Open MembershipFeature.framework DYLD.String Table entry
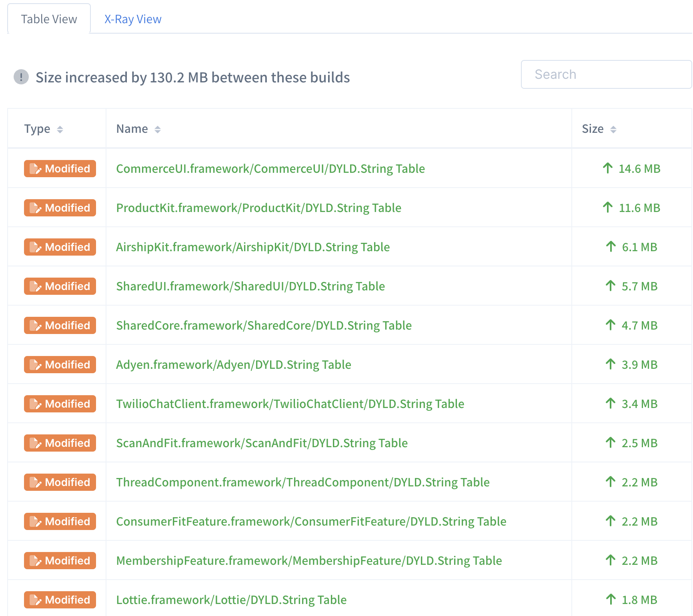 pyautogui.click(x=309, y=560)
